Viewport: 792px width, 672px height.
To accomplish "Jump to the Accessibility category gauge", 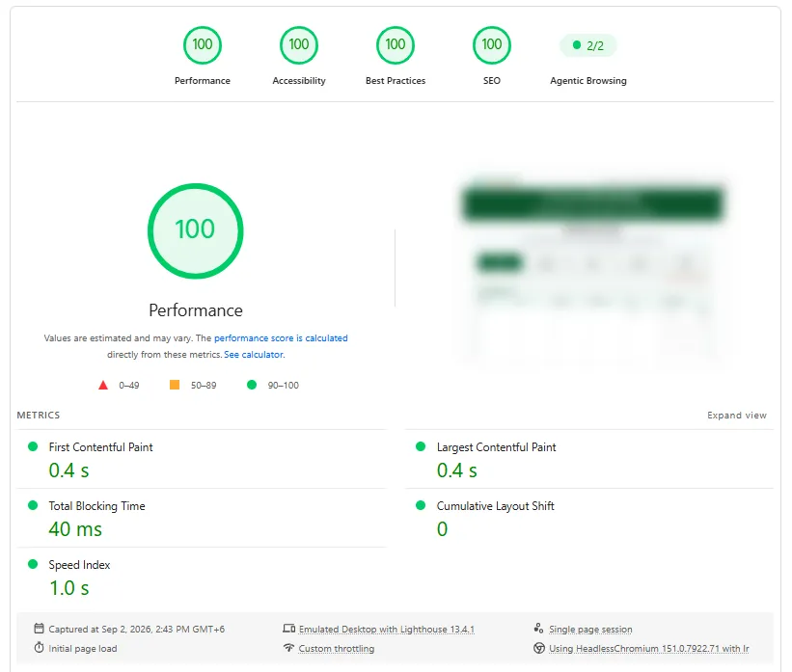I will [299, 56].
